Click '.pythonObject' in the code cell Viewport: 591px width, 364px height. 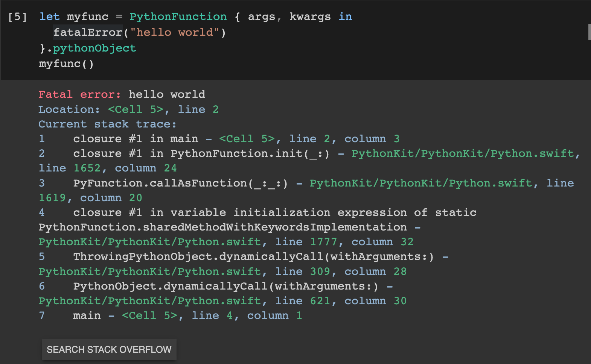click(x=91, y=49)
